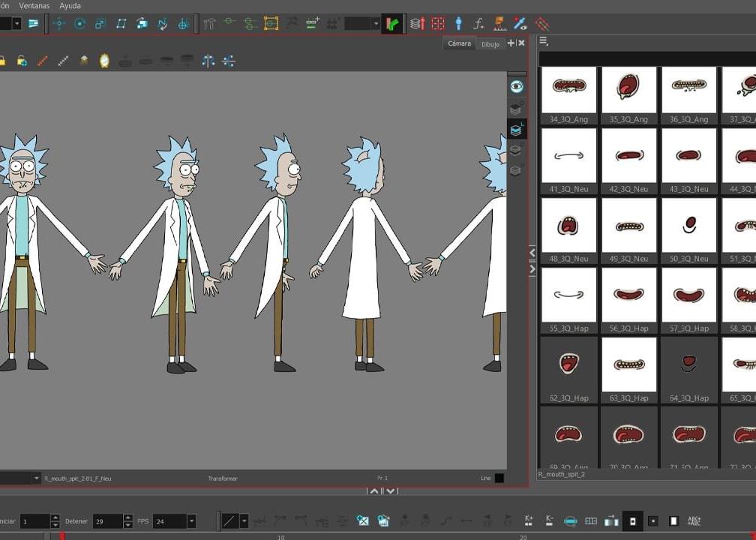
Task: Click the red dashed grid icon
Action: tap(438, 24)
